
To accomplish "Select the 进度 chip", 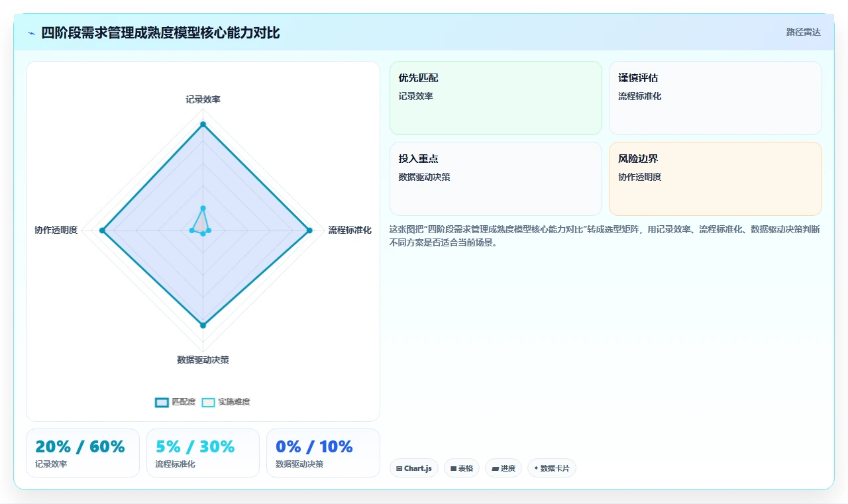I will click(x=503, y=468).
